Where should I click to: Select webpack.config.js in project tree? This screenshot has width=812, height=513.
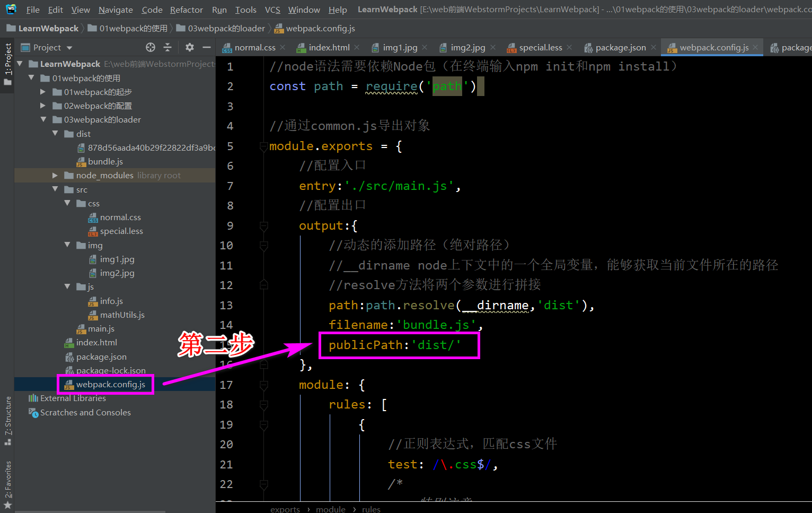110,384
